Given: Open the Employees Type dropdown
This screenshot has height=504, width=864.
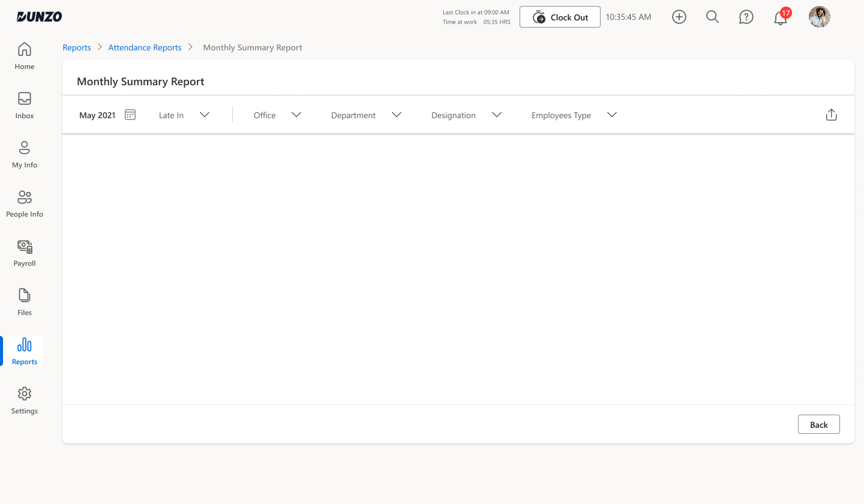Looking at the screenshot, I should click(x=611, y=115).
